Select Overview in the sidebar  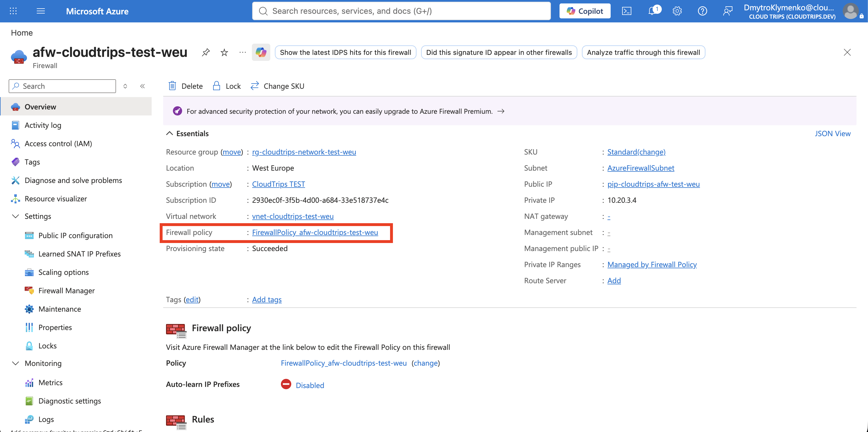pyautogui.click(x=76, y=107)
